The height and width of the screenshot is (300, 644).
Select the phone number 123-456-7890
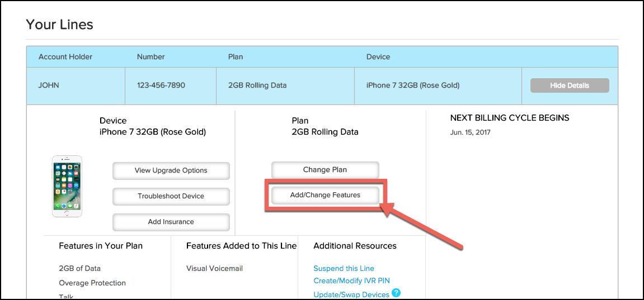(161, 85)
